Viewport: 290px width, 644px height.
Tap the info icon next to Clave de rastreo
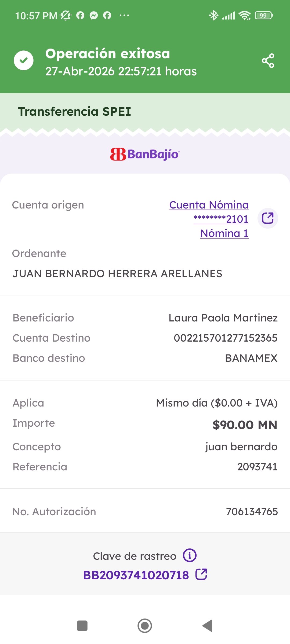(x=190, y=555)
